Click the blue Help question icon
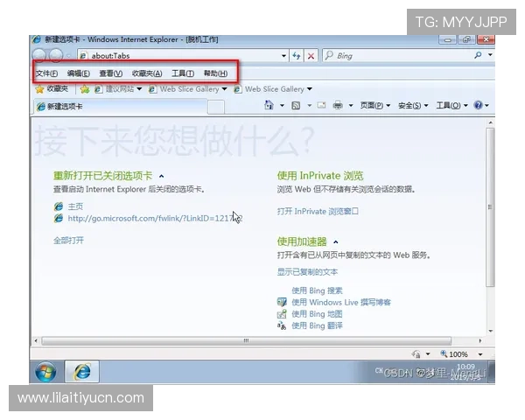This screenshot has width=525, height=420. [478, 105]
